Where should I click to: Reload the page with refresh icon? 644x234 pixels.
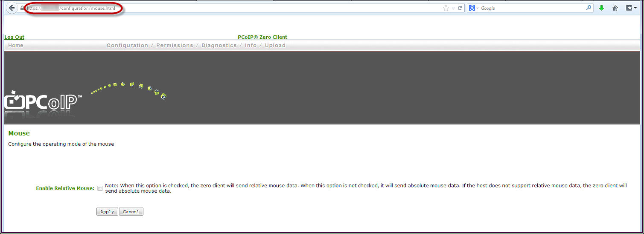[x=460, y=8]
